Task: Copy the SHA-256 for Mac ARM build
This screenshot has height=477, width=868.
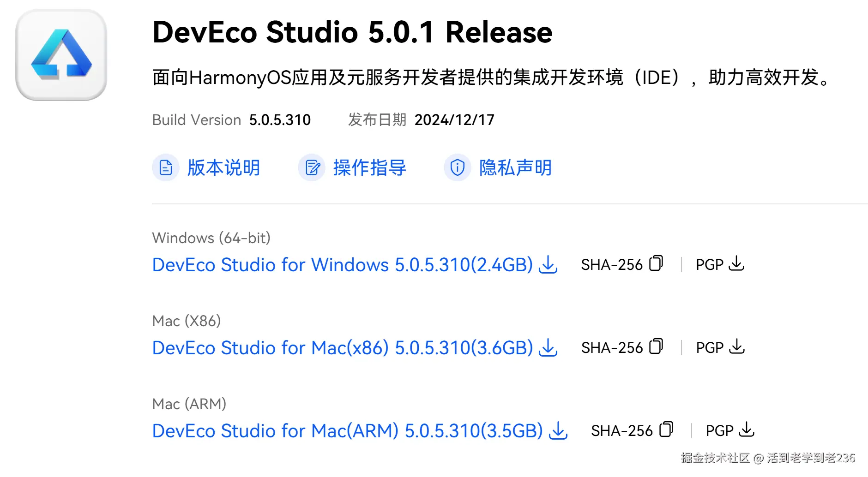Action: [666, 430]
